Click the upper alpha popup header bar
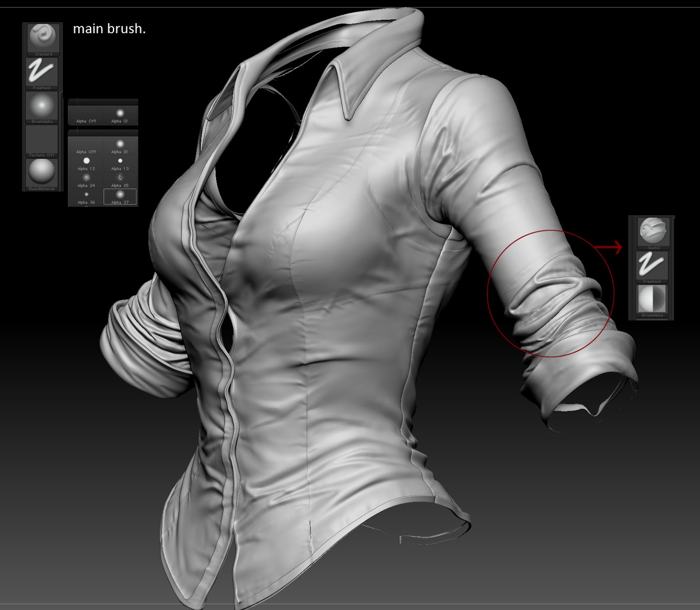The width and height of the screenshot is (700, 610). point(103,102)
